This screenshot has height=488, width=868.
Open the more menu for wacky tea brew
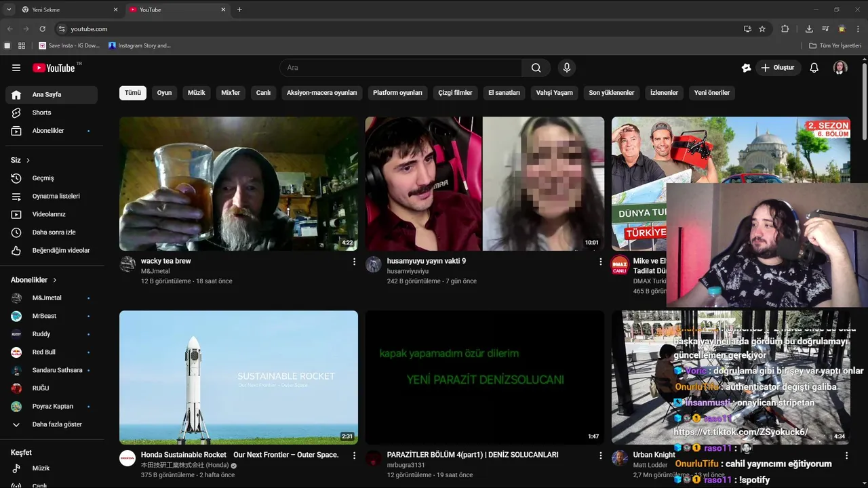(354, 262)
